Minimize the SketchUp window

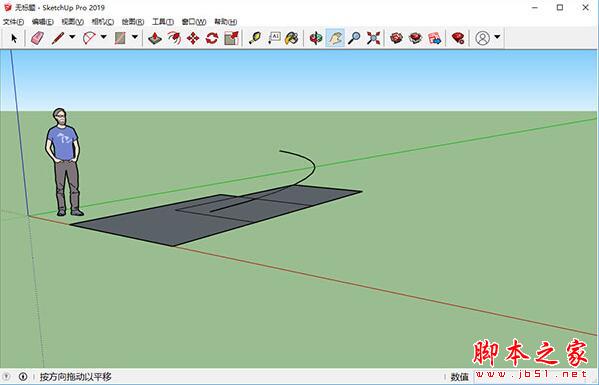point(535,7)
